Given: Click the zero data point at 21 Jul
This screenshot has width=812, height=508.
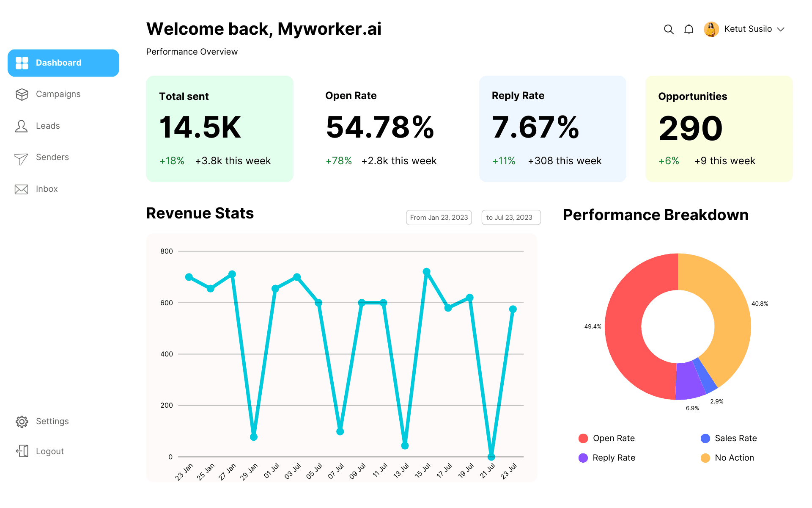Looking at the screenshot, I should click(491, 457).
